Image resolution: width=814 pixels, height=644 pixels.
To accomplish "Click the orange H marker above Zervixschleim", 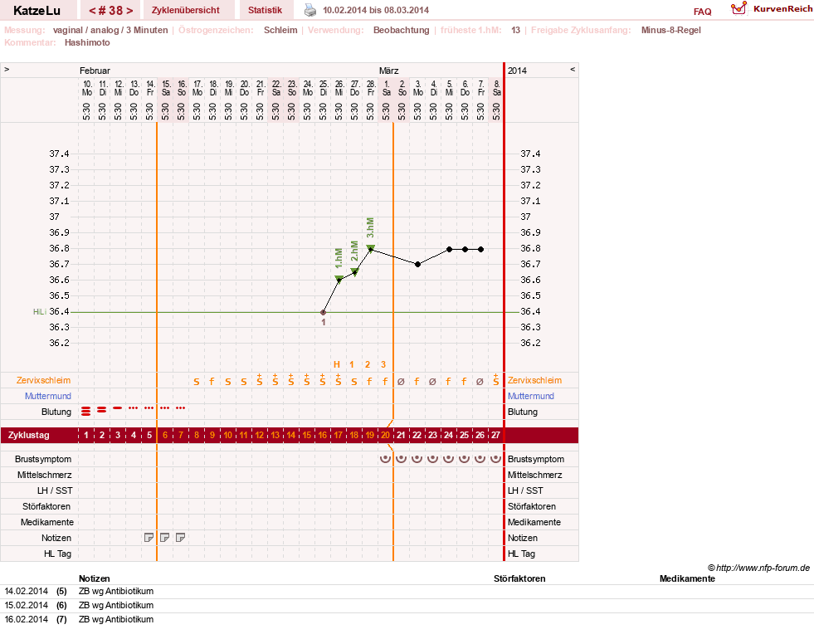I will [x=336, y=364].
